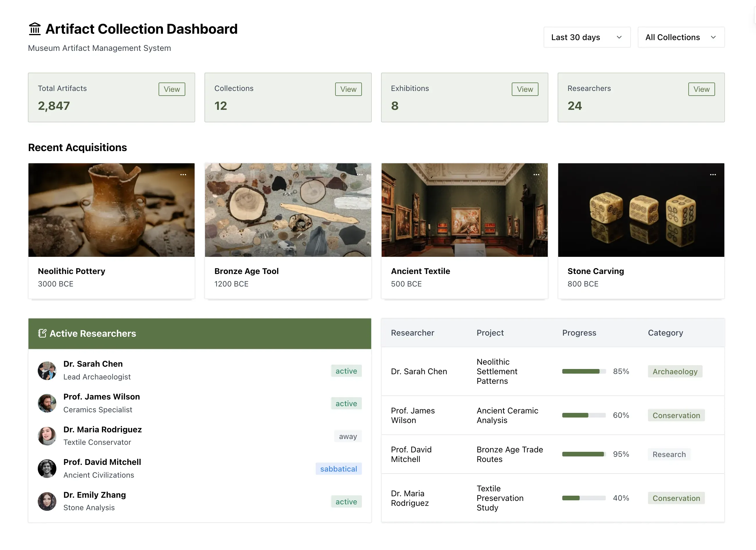Open the three-dot menu on the Ancient Textile card

[536, 175]
